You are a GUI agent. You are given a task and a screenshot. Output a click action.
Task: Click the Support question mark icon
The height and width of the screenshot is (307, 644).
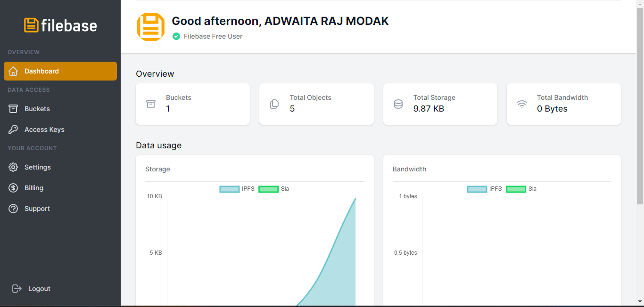[x=13, y=209]
